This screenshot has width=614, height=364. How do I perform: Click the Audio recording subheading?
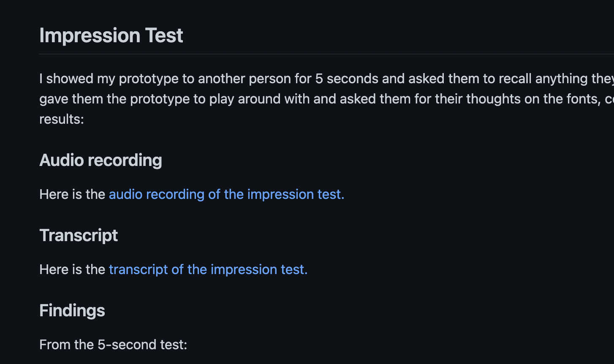pyautogui.click(x=101, y=160)
